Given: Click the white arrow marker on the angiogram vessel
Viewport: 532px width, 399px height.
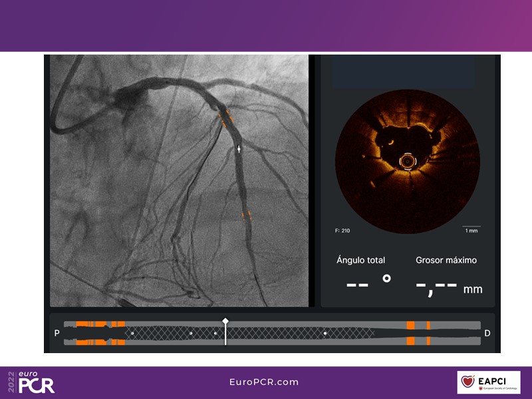Looking at the screenshot, I should [x=240, y=151].
